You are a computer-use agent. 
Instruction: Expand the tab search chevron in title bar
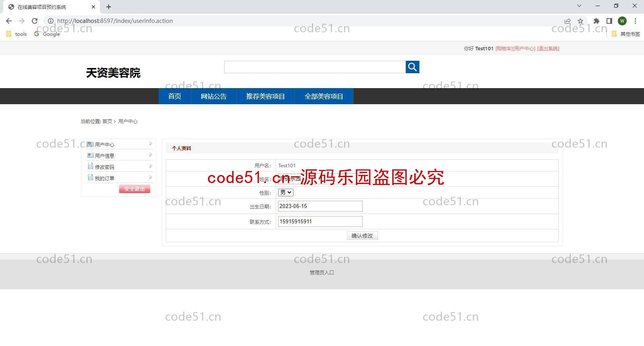(x=579, y=6)
